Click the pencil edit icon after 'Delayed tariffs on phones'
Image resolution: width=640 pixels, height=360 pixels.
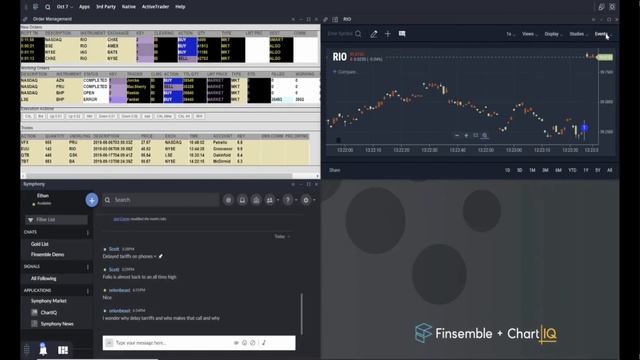160,256
